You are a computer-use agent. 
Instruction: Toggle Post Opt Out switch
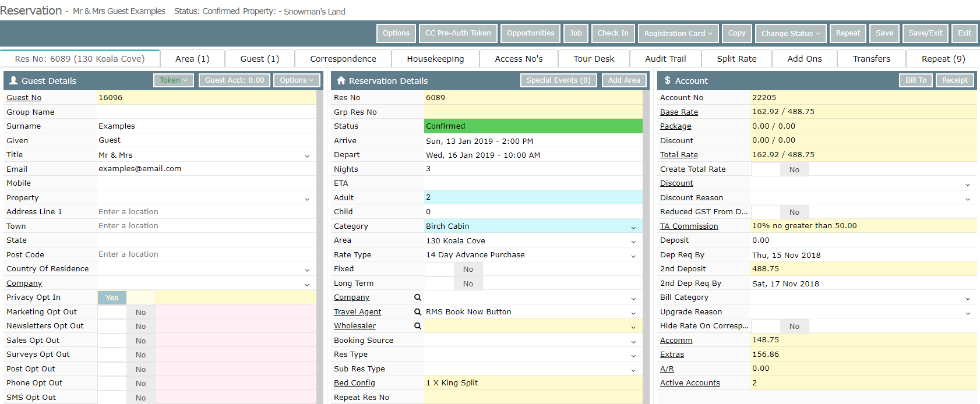coord(126,369)
